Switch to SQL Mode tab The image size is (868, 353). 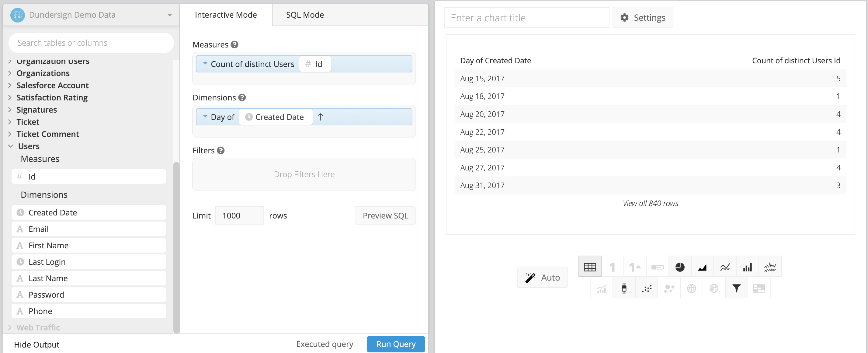tap(305, 15)
